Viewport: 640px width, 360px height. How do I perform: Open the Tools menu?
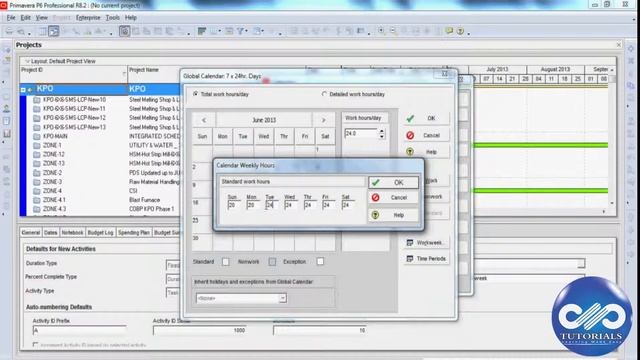112,18
